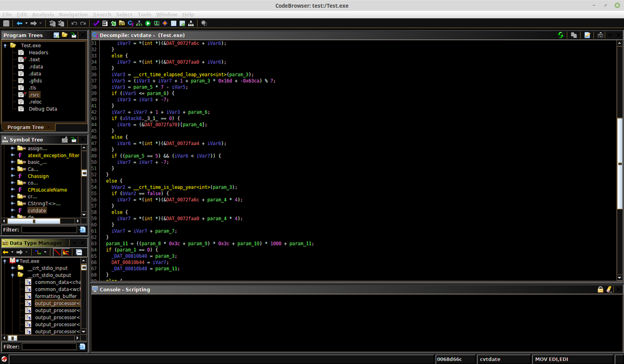This screenshot has height=364, width=624.
Task: Open the File menu
Action: tap(7, 14)
